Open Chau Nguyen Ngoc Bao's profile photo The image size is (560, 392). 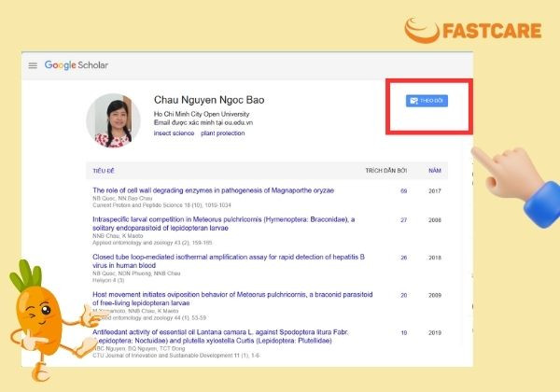click(113, 120)
